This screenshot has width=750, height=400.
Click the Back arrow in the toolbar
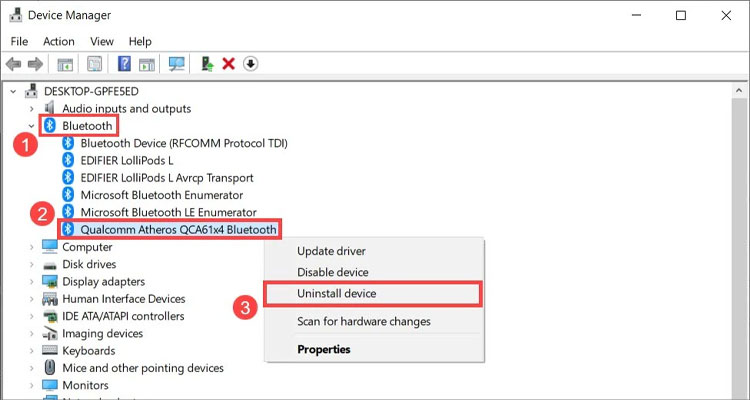pos(14,64)
